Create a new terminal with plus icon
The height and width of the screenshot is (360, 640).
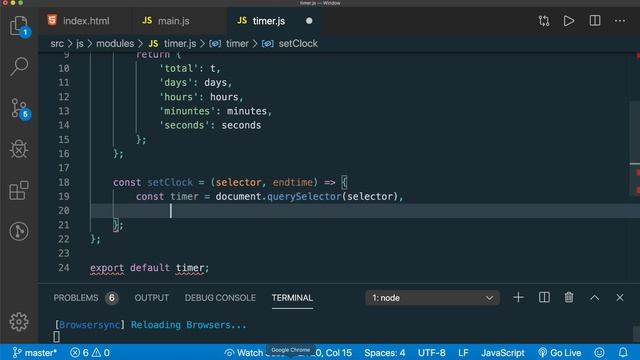click(518, 298)
